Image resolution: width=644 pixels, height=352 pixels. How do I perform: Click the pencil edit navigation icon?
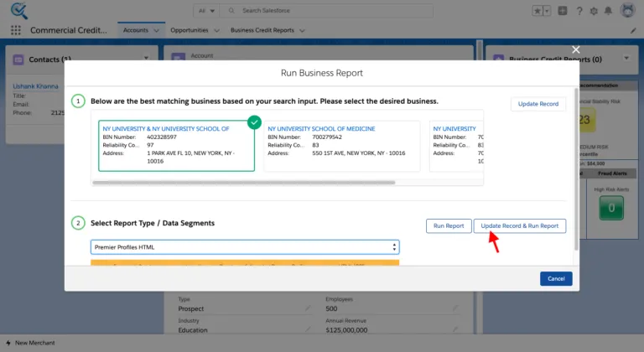click(x=633, y=30)
